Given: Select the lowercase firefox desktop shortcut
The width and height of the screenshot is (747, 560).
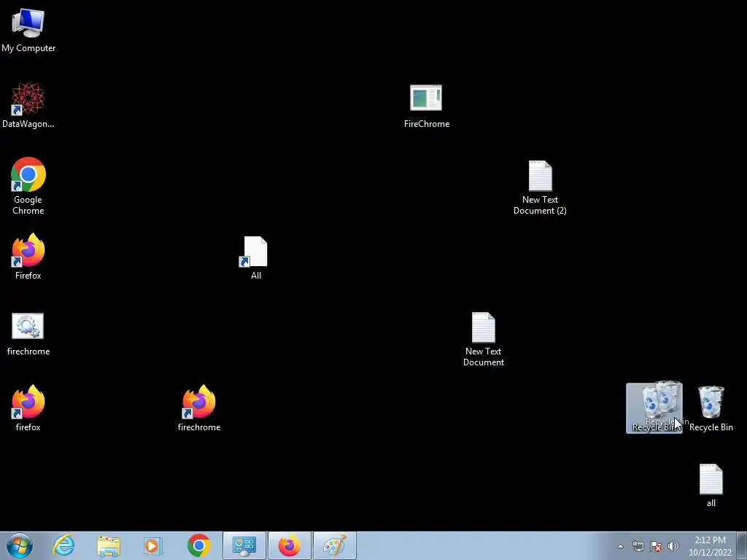Looking at the screenshot, I should pos(28,408).
